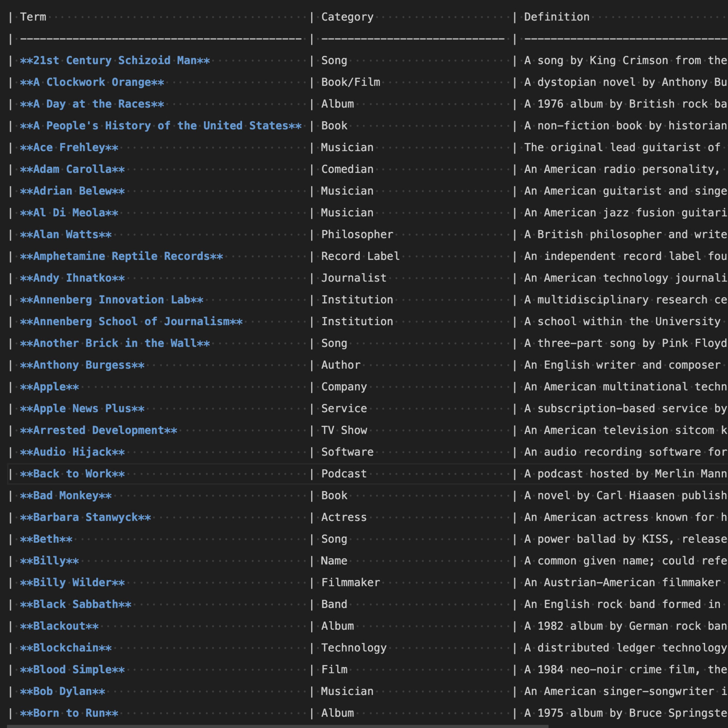Click the 'Software' category cell
This screenshot has height=728, width=728.
(x=347, y=452)
